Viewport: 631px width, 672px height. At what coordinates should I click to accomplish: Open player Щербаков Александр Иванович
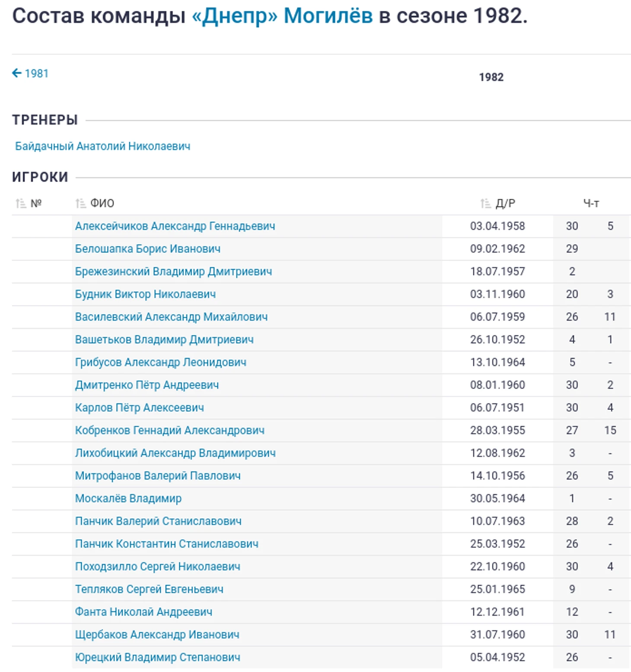coord(157,634)
